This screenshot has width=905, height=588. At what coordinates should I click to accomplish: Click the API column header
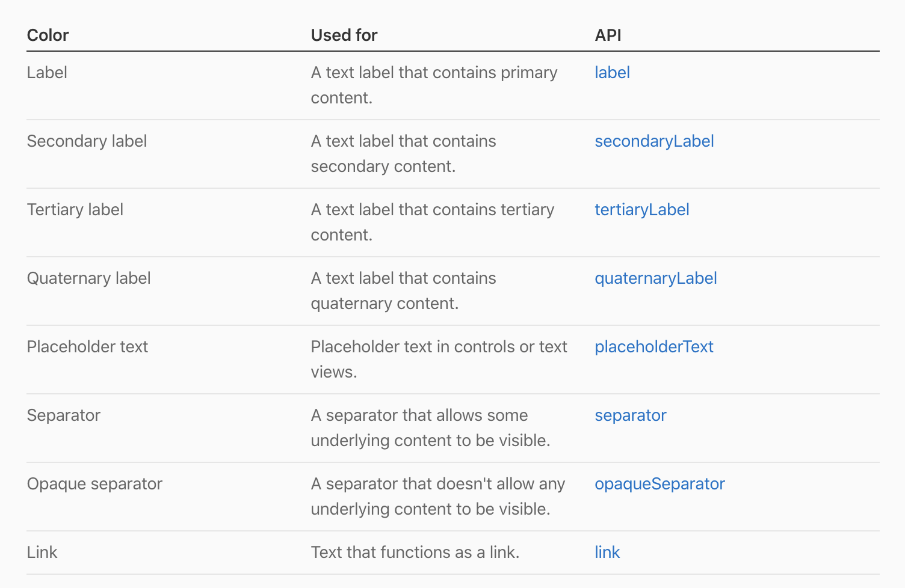pyautogui.click(x=608, y=35)
